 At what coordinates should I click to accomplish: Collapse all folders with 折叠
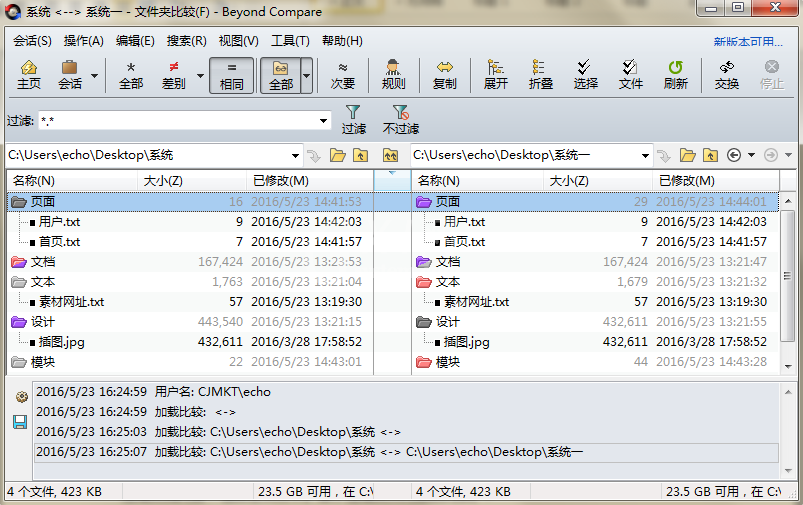pos(540,75)
